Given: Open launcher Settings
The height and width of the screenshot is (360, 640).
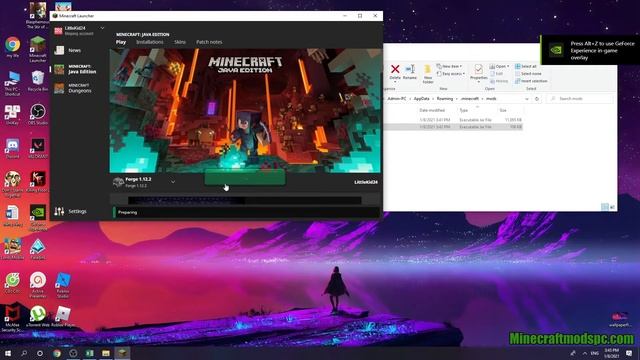Looking at the screenshot, I should [x=70, y=211].
